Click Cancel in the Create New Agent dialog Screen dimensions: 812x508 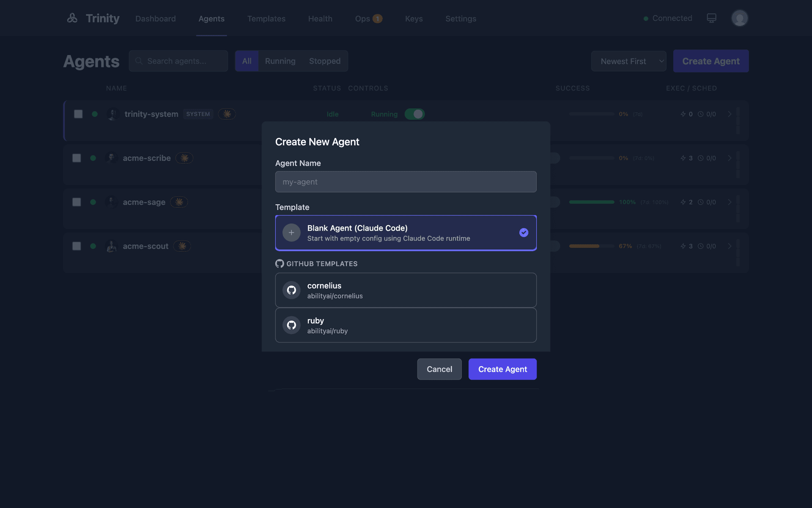pos(439,369)
